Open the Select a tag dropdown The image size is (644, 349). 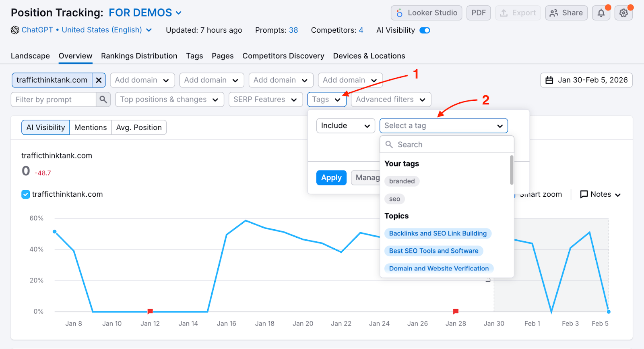(444, 126)
